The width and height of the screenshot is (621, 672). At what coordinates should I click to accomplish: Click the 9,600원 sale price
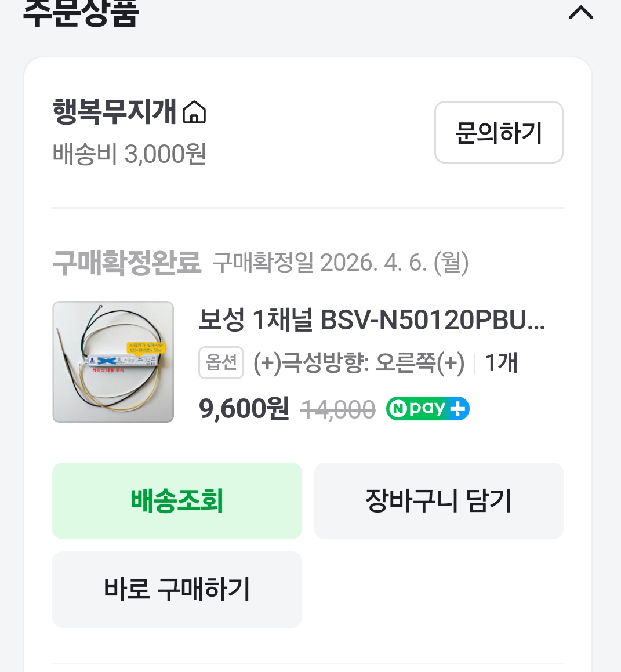[x=244, y=409]
